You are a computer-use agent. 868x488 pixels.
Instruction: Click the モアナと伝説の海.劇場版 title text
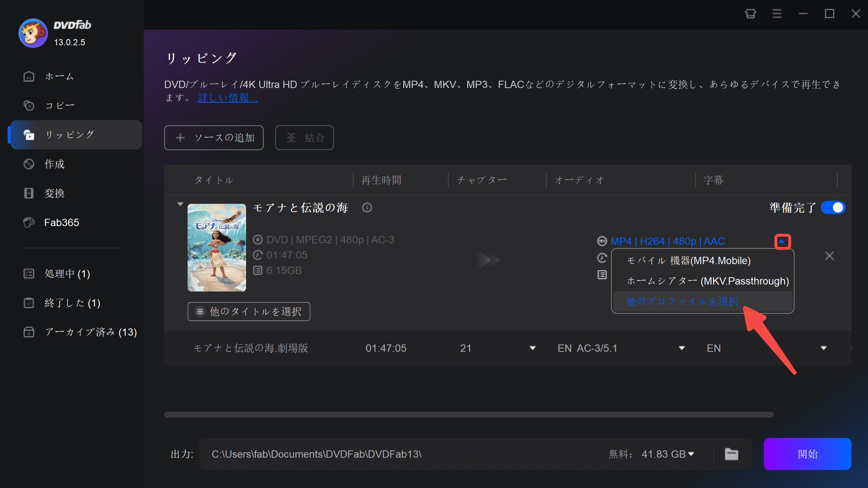(x=251, y=348)
